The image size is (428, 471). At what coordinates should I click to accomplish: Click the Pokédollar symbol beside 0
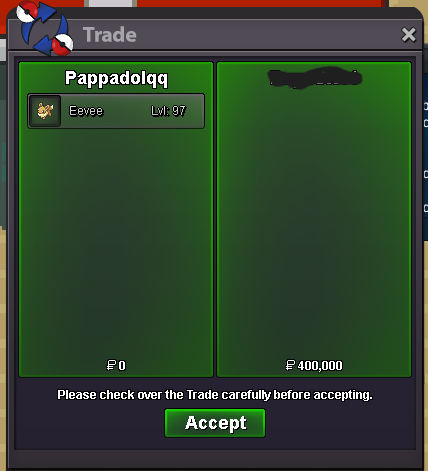111,365
